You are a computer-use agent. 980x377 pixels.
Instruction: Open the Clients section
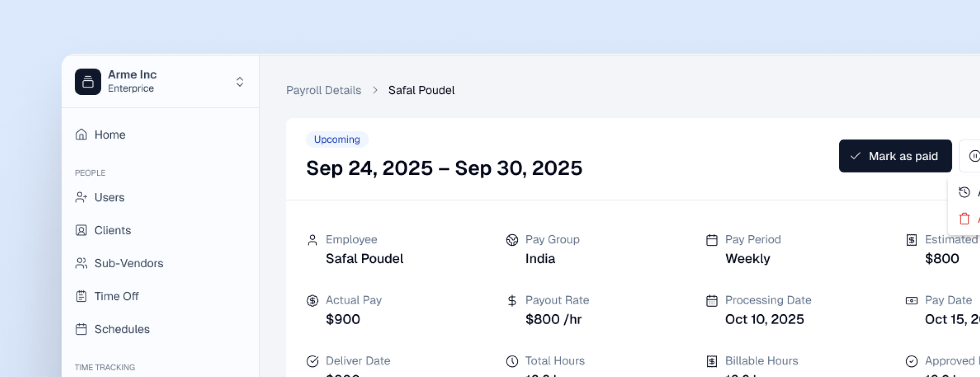tap(112, 230)
